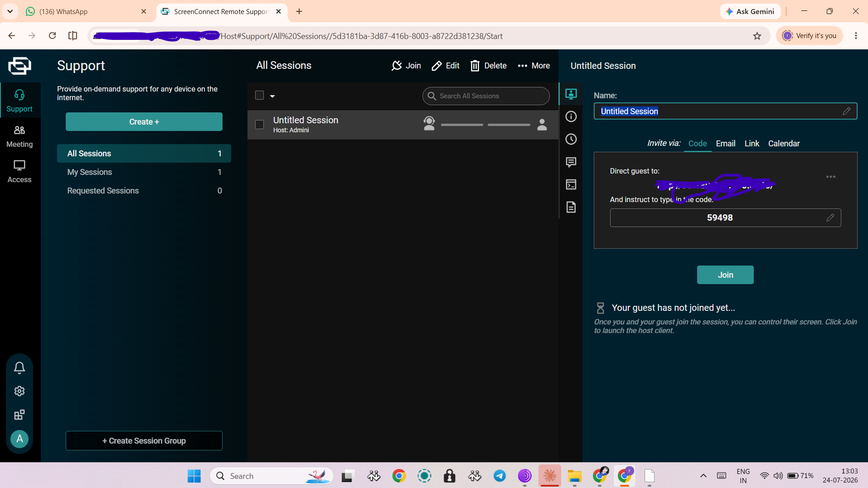The width and height of the screenshot is (868, 488).
Task: Tick the Untitled Session row checkbox
Action: (260, 125)
